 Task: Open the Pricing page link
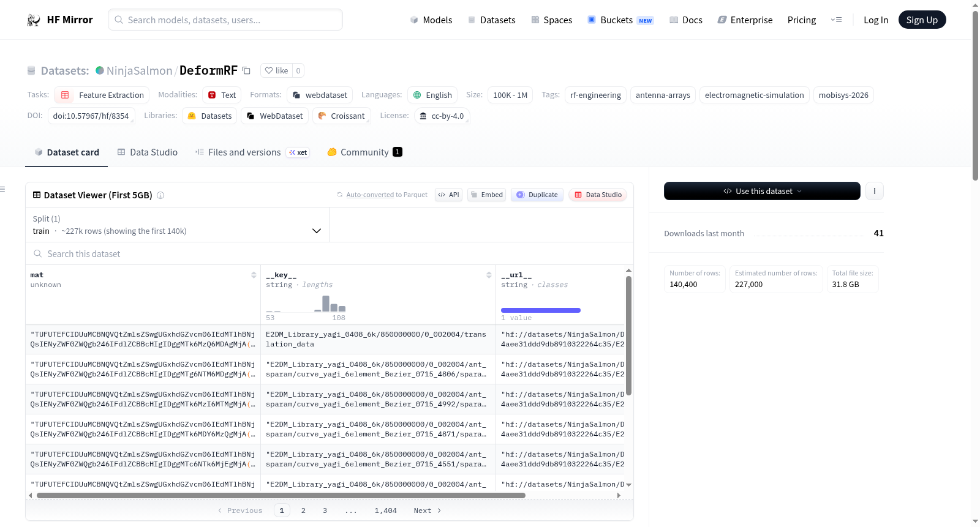click(x=802, y=20)
